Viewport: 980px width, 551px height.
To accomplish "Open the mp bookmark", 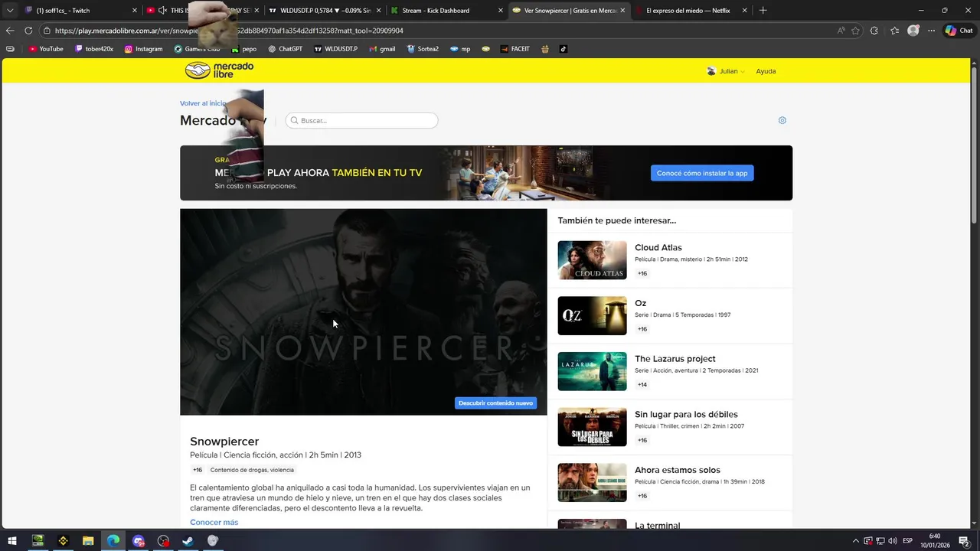I will pos(460,49).
